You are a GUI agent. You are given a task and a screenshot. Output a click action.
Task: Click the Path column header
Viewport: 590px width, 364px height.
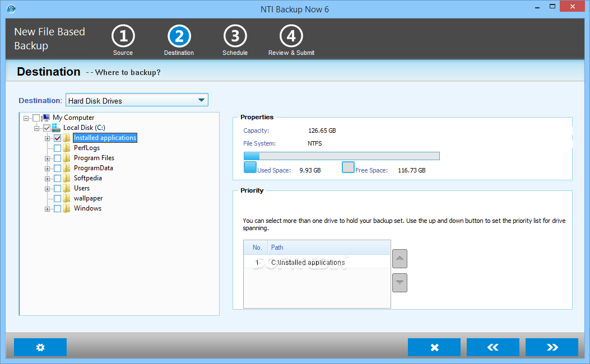[x=329, y=248]
